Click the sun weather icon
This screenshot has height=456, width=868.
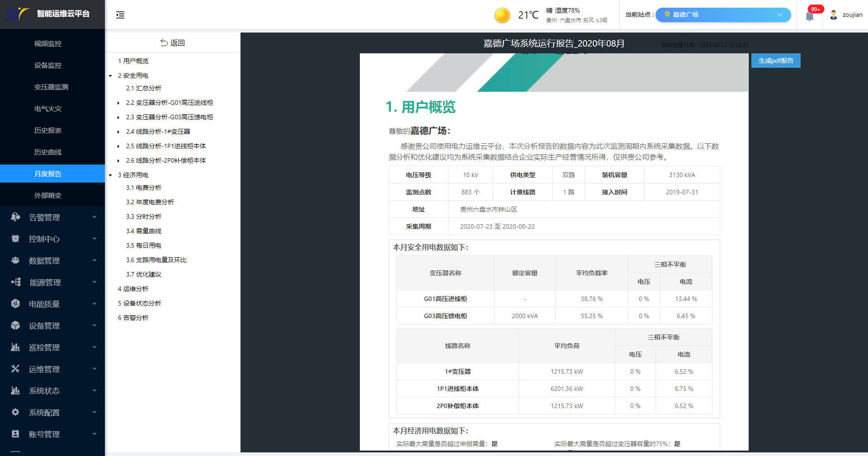(x=502, y=15)
